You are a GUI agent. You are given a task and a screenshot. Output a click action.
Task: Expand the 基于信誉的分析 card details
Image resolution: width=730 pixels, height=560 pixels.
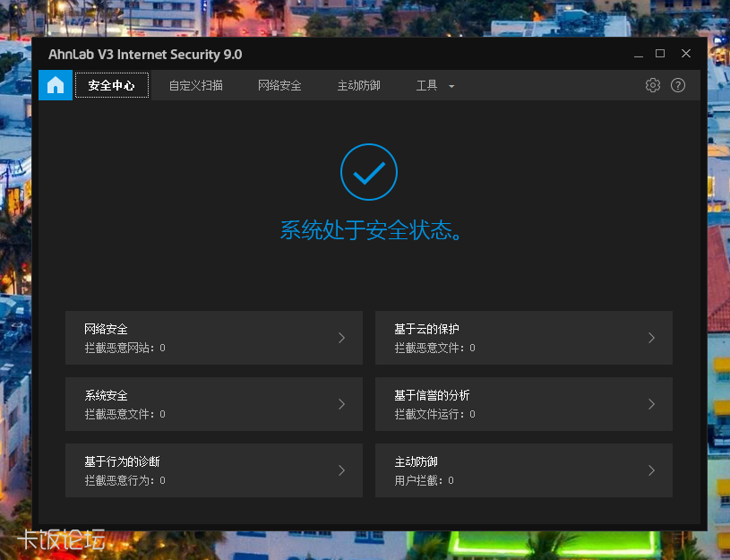[523, 404]
